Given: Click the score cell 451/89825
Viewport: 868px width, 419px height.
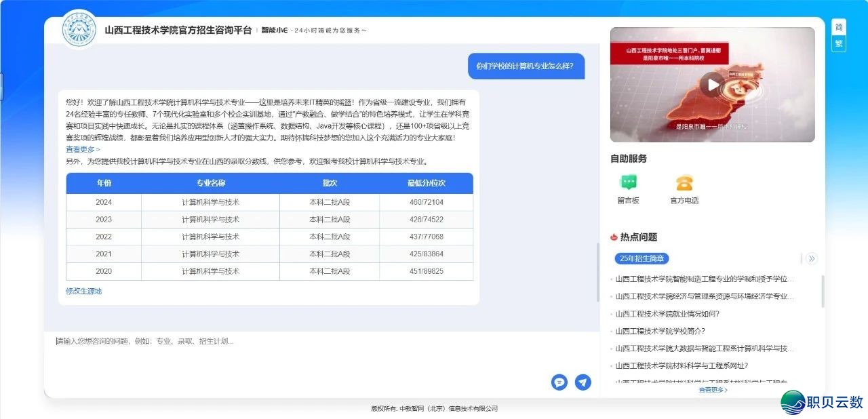Looking at the screenshot, I should (427, 271).
